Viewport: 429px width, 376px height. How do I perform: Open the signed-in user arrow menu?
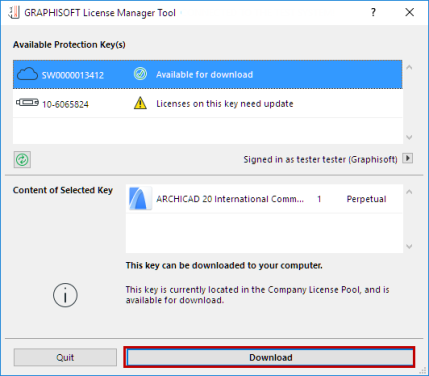click(x=408, y=158)
